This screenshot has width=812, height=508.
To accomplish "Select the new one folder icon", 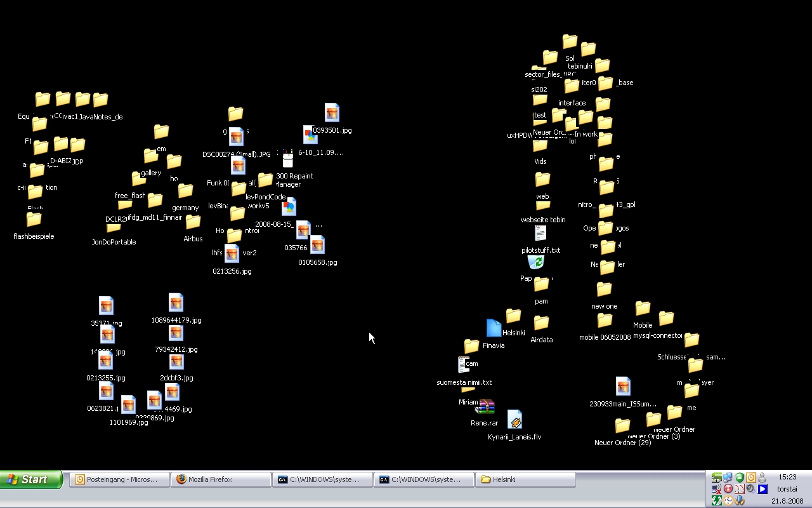I will tap(604, 290).
